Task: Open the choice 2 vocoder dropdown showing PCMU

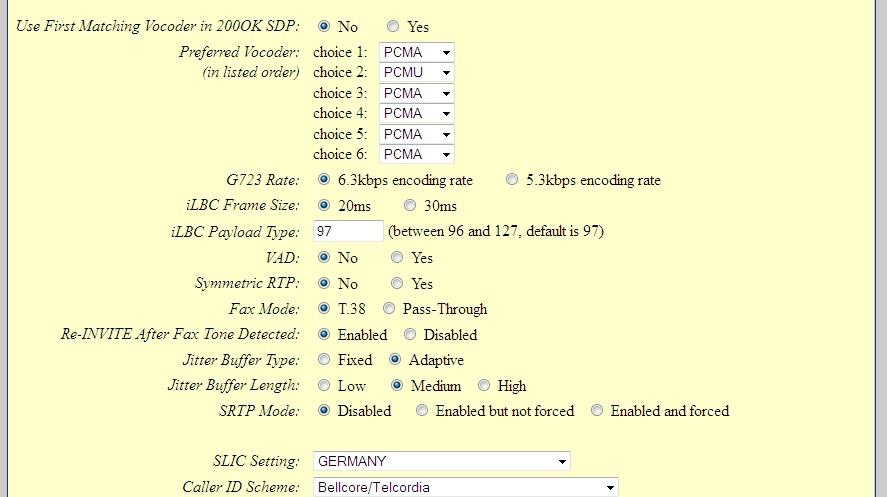Action: coord(416,72)
